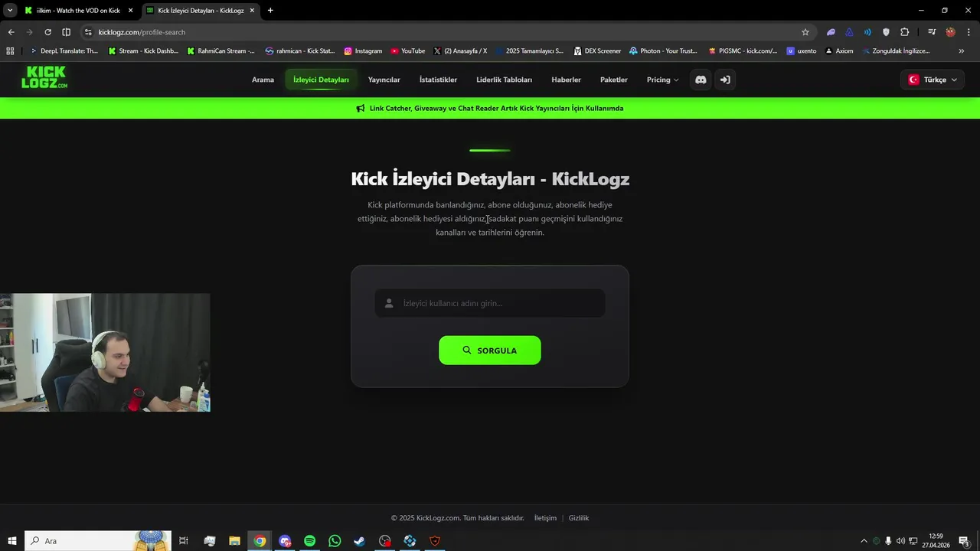Click the Windows search box labeled Ara

pos(98,541)
